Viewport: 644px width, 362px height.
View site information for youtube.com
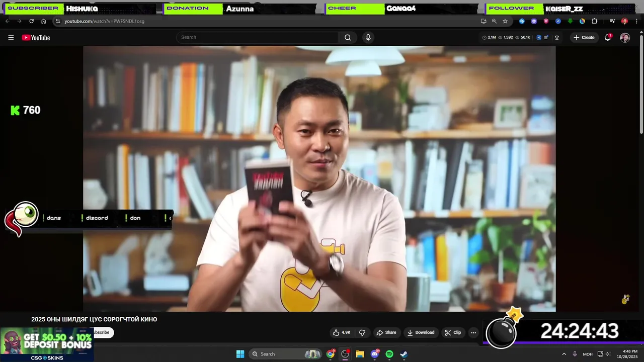pyautogui.click(x=58, y=21)
